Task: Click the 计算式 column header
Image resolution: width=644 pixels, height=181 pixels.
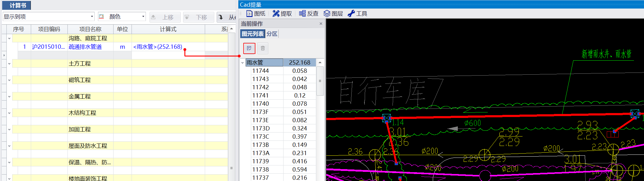Action: (x=168, y=29)
